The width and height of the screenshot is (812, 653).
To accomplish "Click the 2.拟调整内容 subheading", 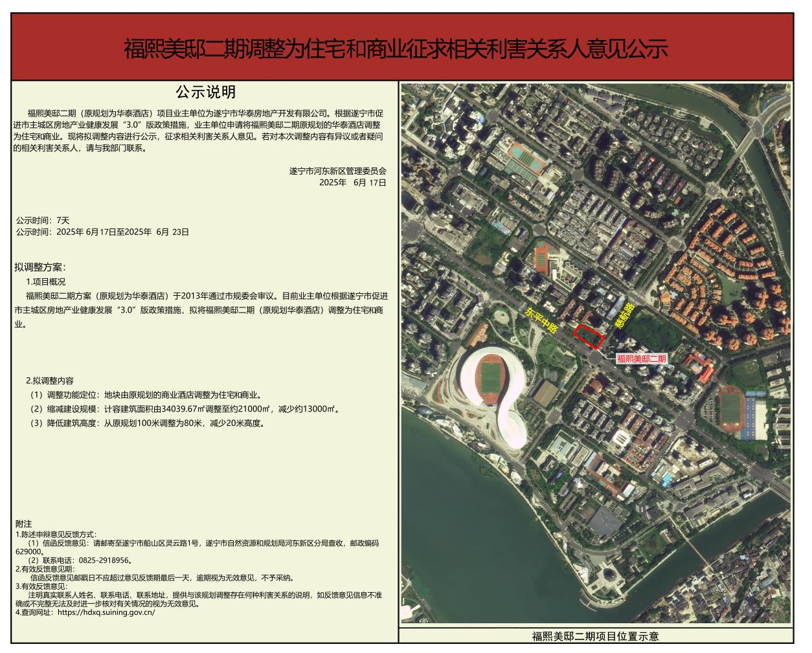I will [x=49, y=381].
